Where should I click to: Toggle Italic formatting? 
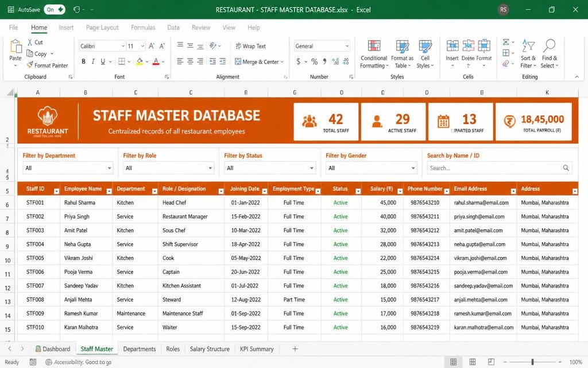point(93,61)
